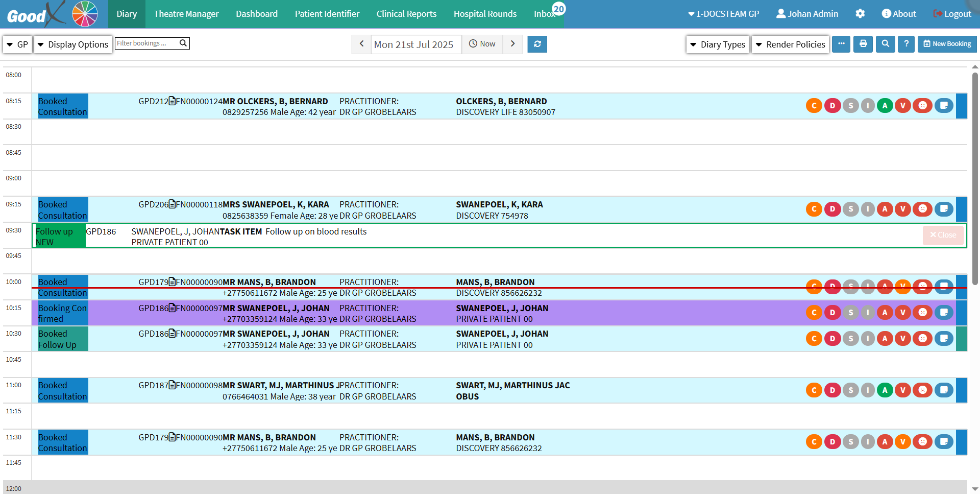Open sticky note icon for Olckers booking
This screenshot has width=980, height=494.
tap(944, 106)
